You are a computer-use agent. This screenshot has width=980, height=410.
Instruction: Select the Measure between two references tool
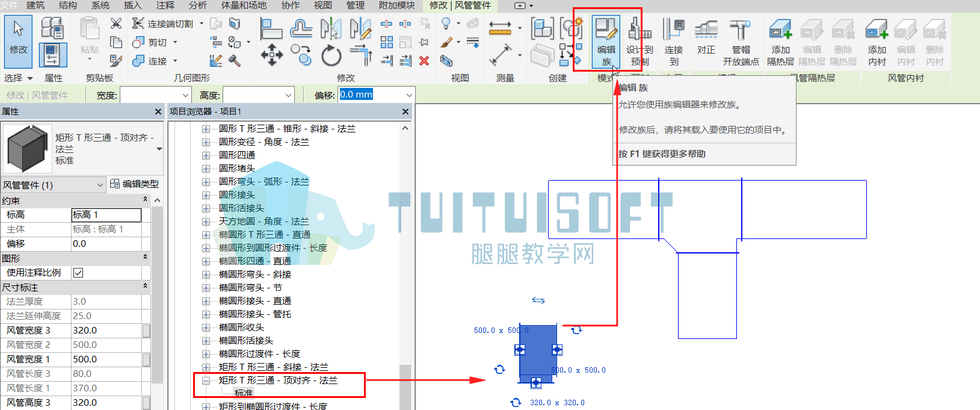(x=500, y=27)
